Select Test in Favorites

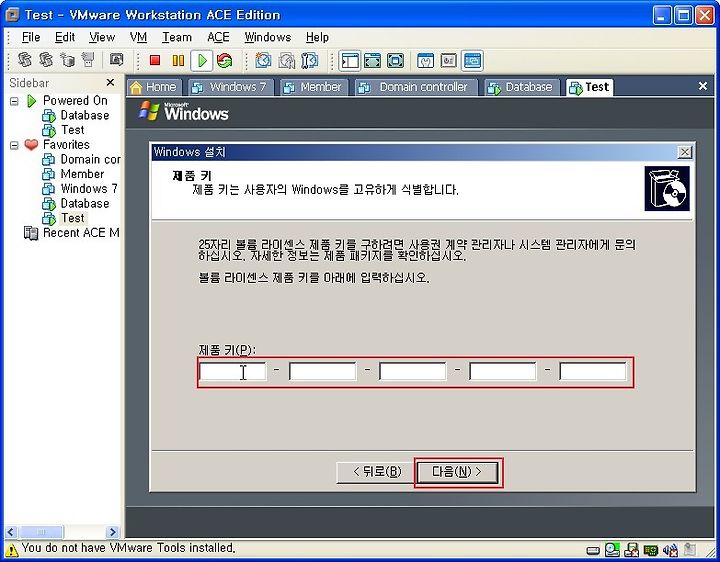pyautogui.click(x=73, y=218)
